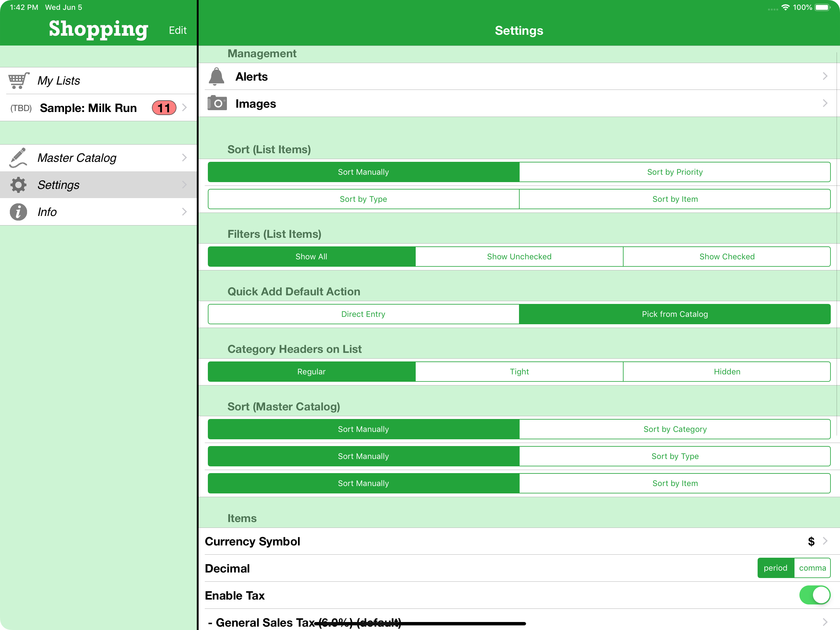Select Sort by Item for list items
Image resolution: width=840 pixels, height=630 pixels.
pyautogui.click(x=675, y=199)
